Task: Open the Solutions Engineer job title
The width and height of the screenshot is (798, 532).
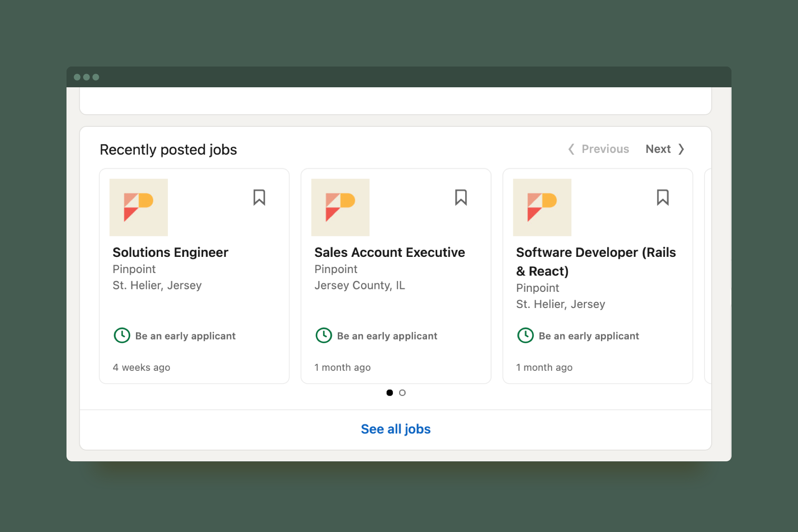Action: click(170, 252)
